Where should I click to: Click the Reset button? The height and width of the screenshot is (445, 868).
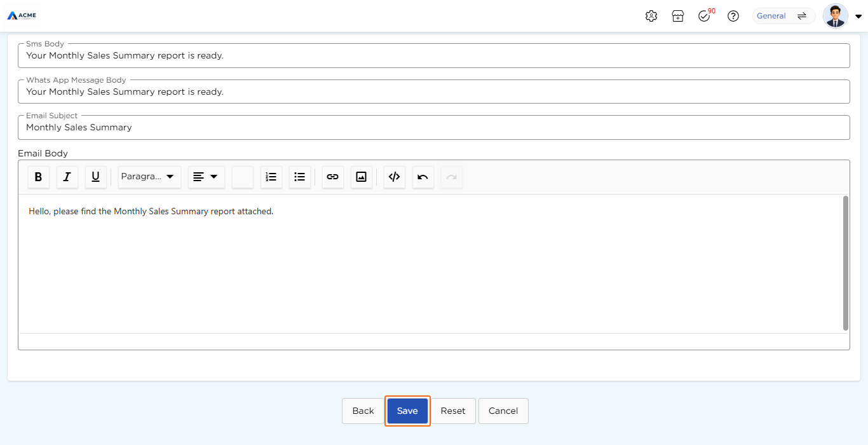click(x=453, y=411)
